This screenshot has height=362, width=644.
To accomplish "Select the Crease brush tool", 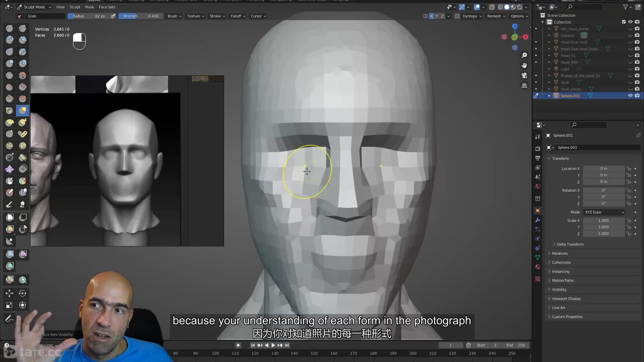I will click(x=9, y=75).
